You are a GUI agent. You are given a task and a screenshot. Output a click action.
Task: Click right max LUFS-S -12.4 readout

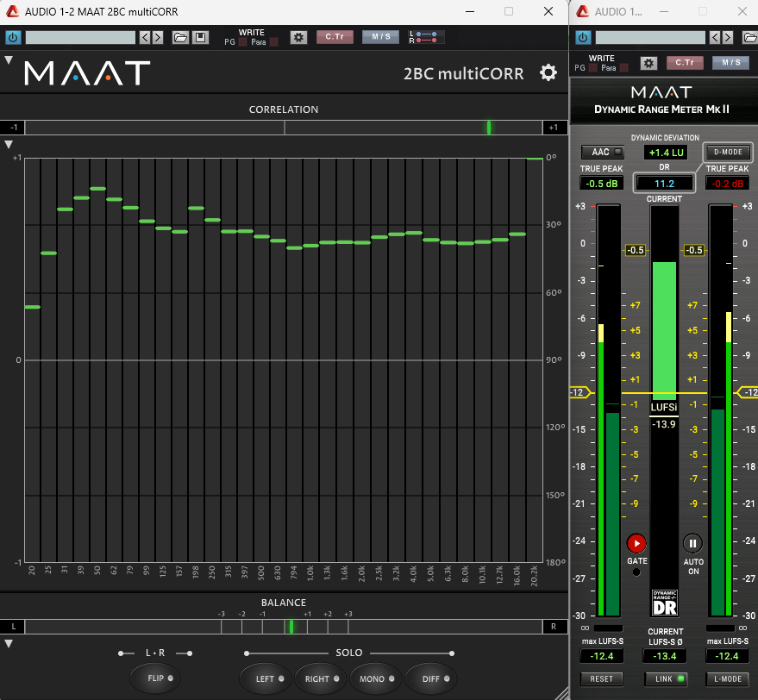(x=728, y=656)
